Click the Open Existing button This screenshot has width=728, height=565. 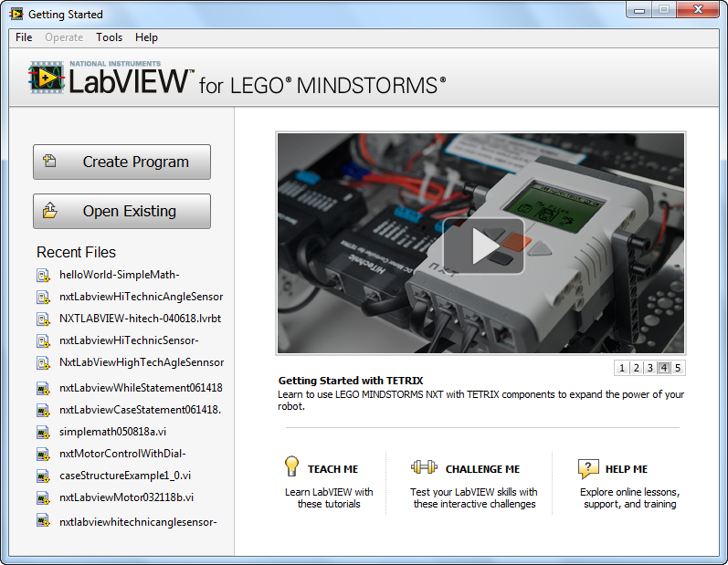click(121, 211)
